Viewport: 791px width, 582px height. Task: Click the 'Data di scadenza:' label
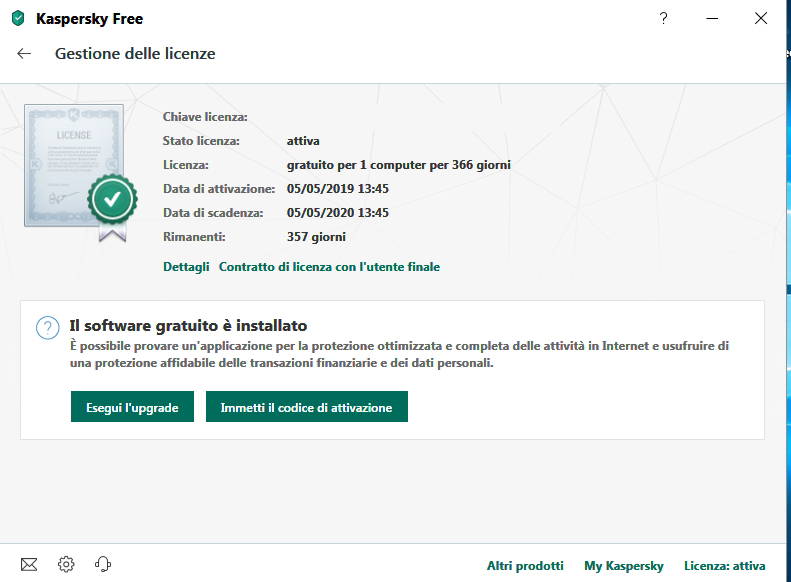click(x=213, y=213)
